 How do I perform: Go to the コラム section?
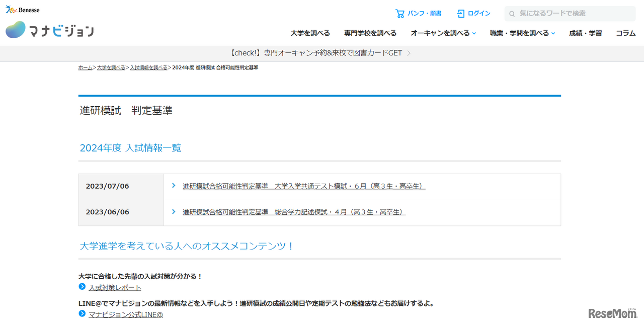click(x=625, y=33)
